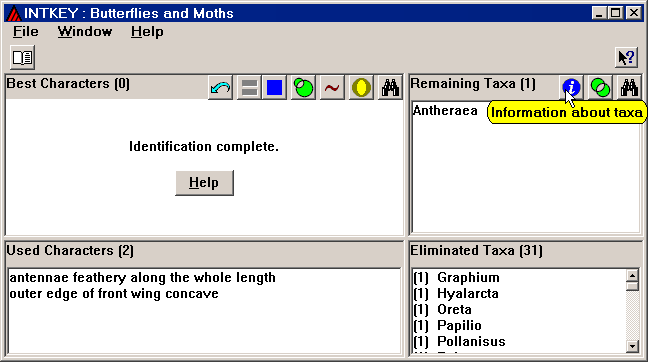
Task: Open Information about taxa icon
Action: click(571, 88)
